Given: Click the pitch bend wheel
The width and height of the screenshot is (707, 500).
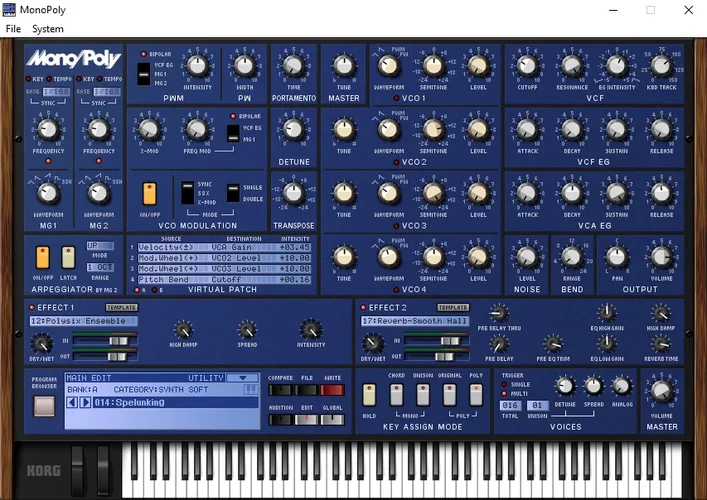Looking at the screenshot, I should click(x=77, y=469).
